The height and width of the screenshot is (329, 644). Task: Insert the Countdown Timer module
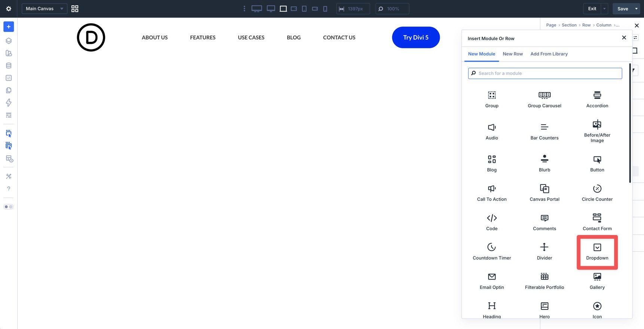click(x=492, y=252)
